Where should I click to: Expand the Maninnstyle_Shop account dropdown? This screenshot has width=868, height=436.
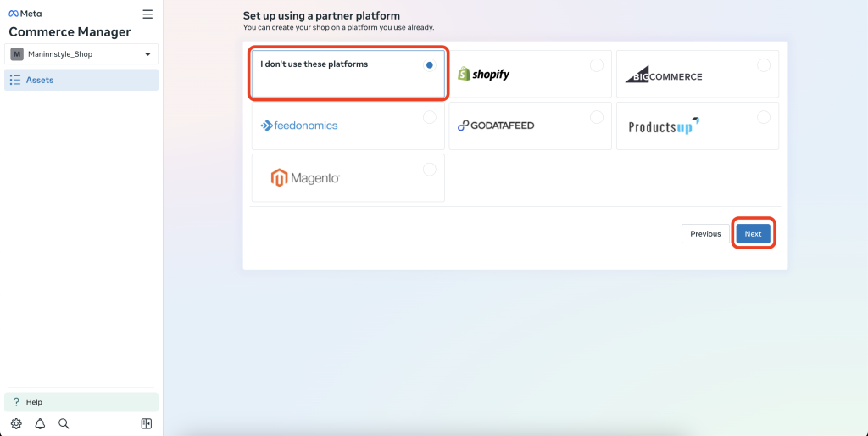tap(147, 54)
